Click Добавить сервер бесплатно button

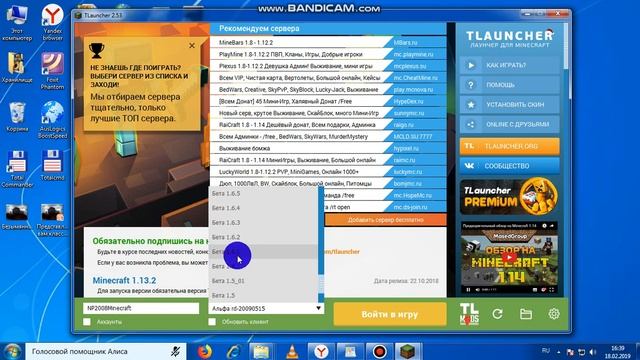385,220
